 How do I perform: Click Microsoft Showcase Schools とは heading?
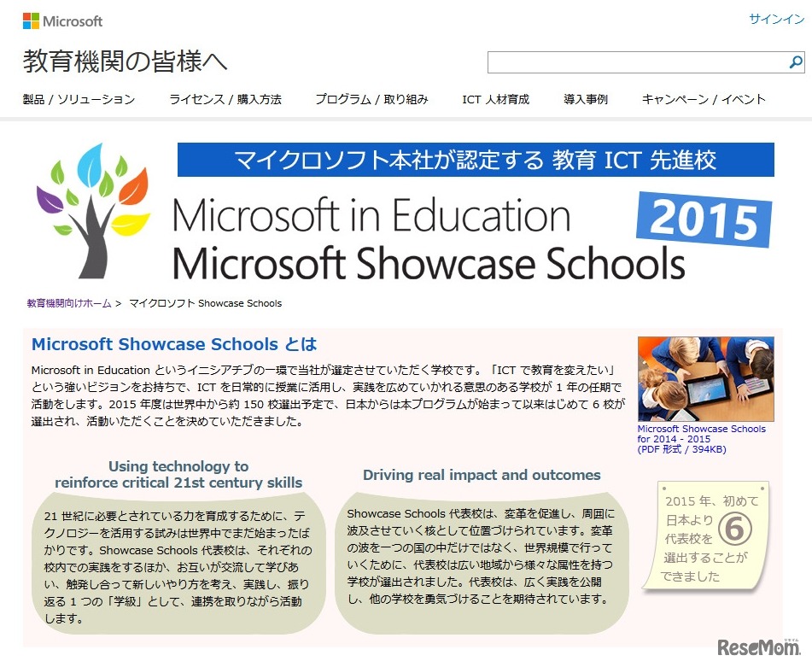(x=174, y=344)
